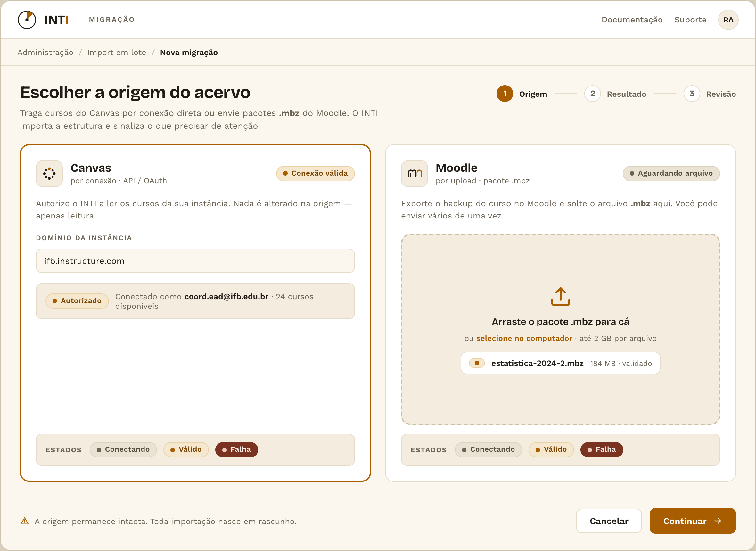
Task: Click the upload arrow icon in dropzone
Action: click(560, 297)
